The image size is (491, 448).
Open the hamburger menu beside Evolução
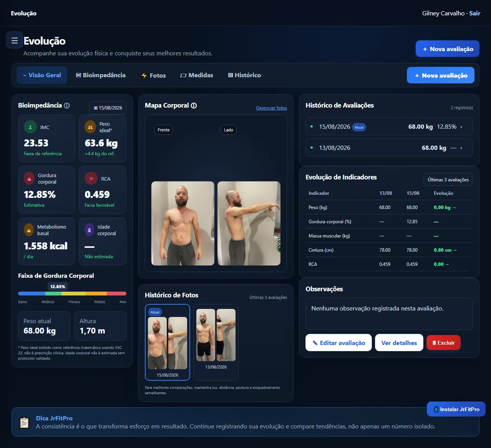pos(15,40)
